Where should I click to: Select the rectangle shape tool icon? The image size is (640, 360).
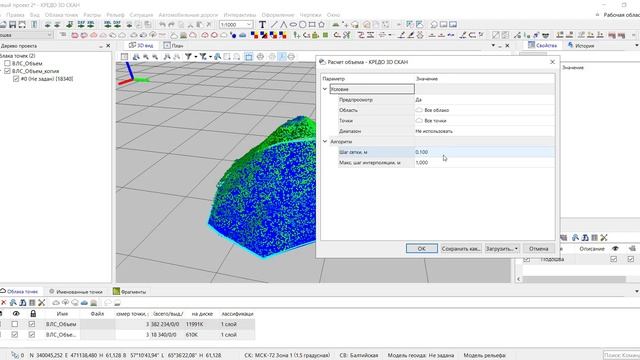312,24
